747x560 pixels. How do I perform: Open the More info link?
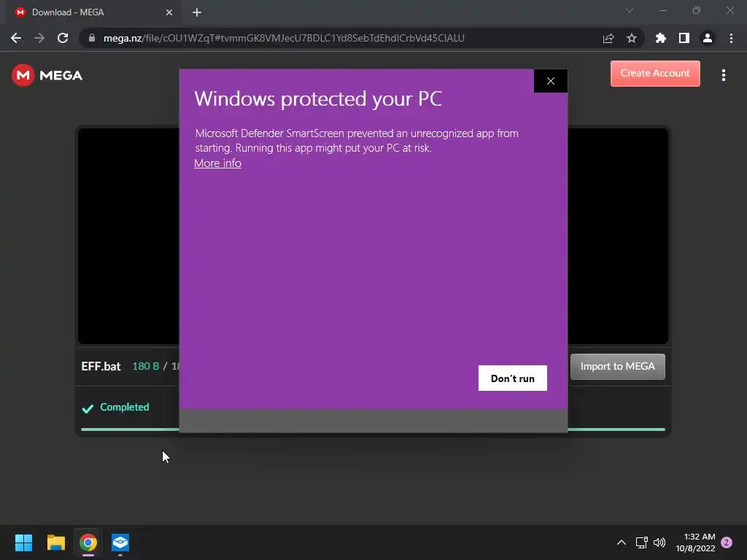click(217, 163)
